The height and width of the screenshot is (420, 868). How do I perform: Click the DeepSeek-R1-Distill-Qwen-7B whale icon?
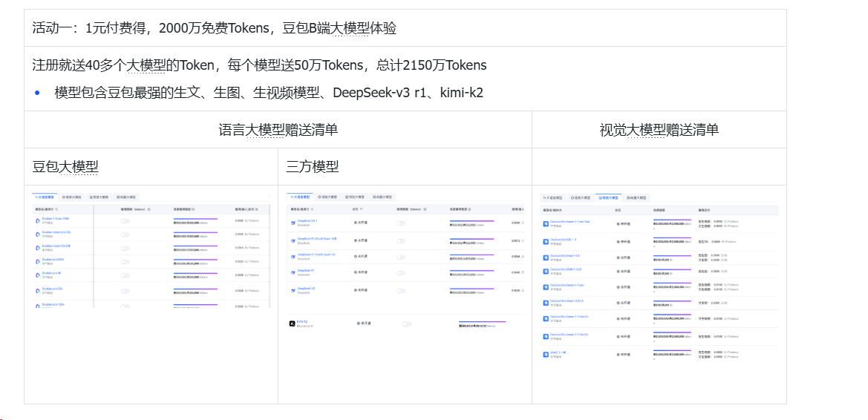pyautogui.click(x=293, y=256)
